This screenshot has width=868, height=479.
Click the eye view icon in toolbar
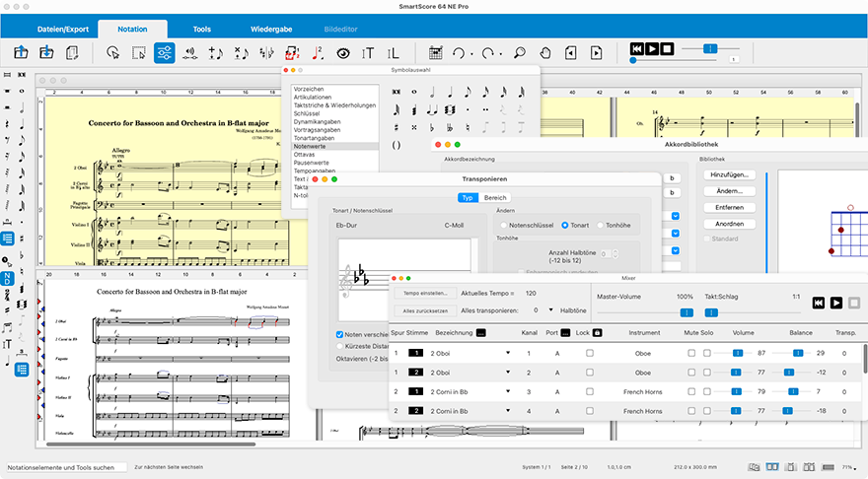click(343, 52)
